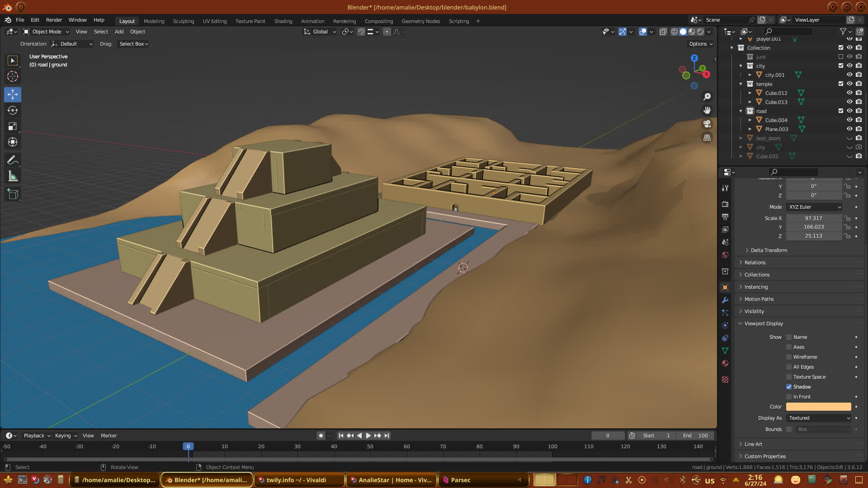Select the Scale tool
The width and height of the screenshot is (868, 488).
[13, 127]
